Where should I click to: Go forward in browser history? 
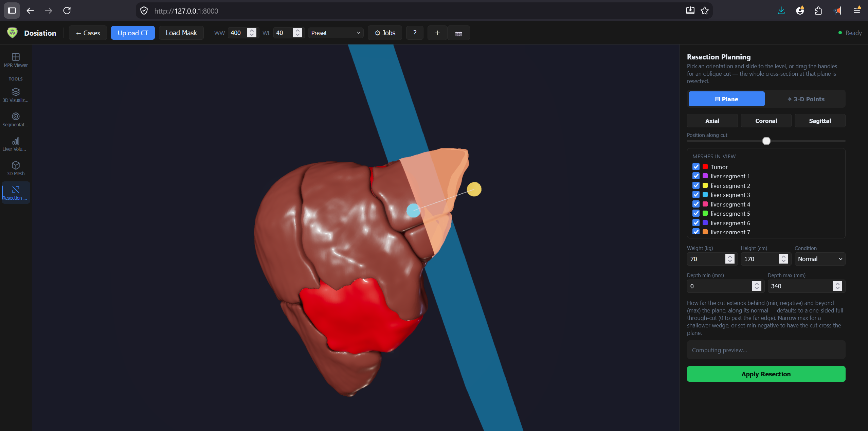[49, 11]
